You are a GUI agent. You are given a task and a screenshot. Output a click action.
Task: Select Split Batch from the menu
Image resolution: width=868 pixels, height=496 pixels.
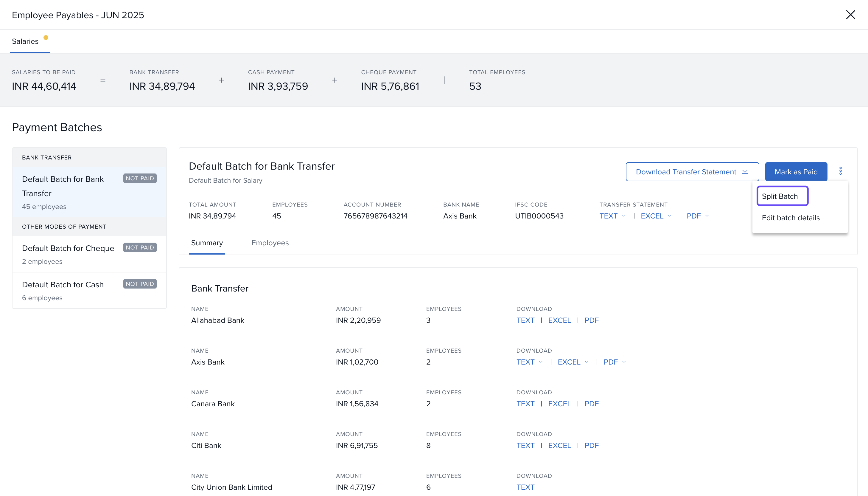point(780,196)
